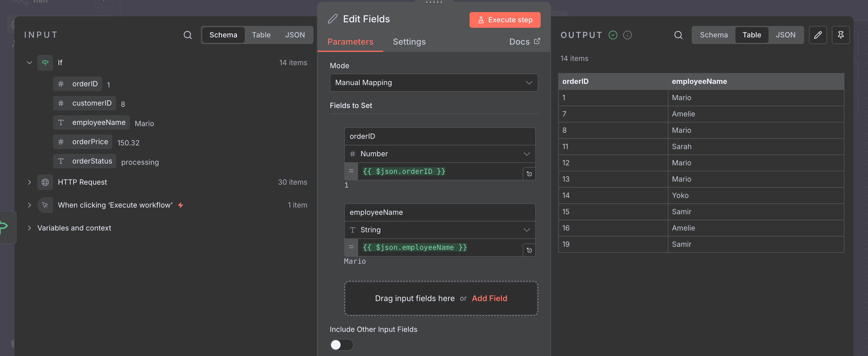The image size is (868, 356).
Task: Click the search icon in the INPUT panel
Action: point(188,35)
